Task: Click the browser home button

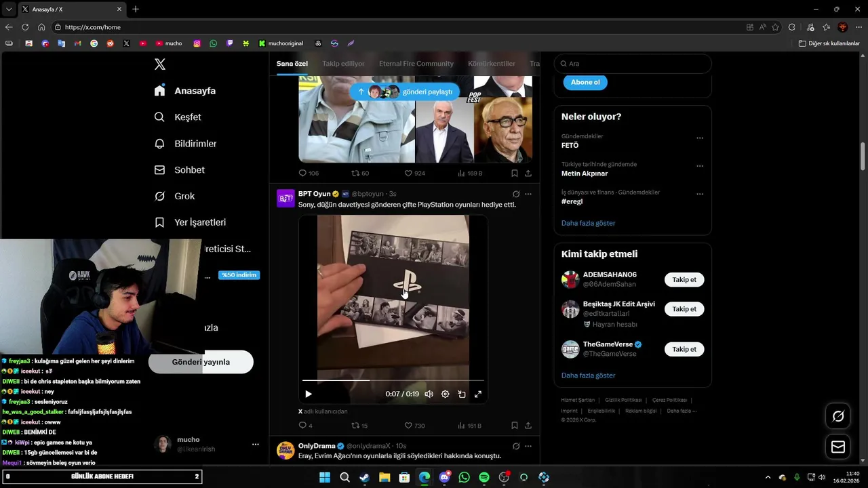Action: (x=41, y=27)
